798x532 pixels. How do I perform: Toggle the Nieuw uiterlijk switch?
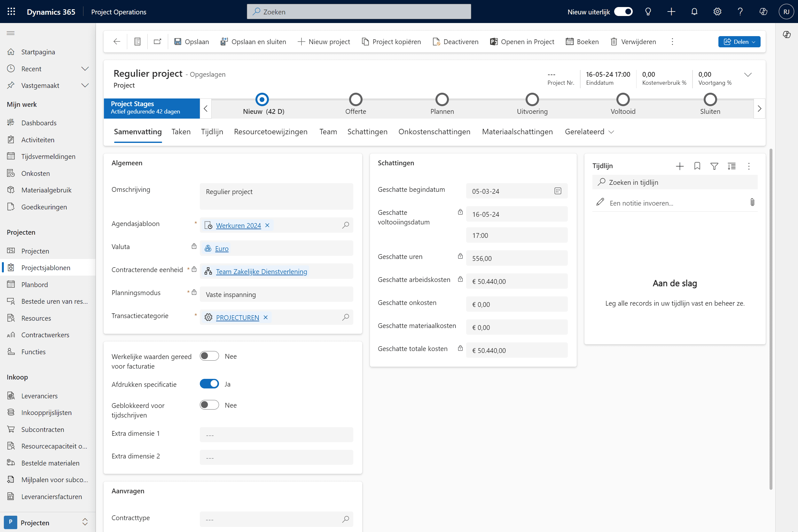(623, 12)
